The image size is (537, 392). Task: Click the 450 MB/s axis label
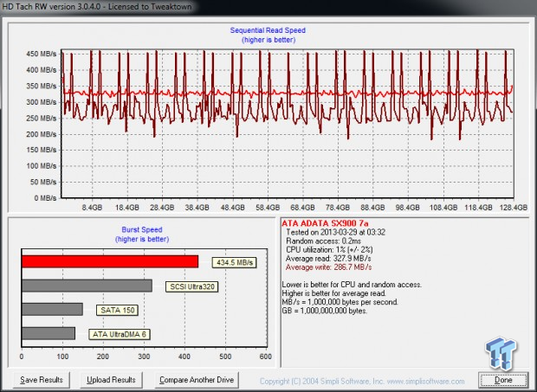(x=41, y=54)
